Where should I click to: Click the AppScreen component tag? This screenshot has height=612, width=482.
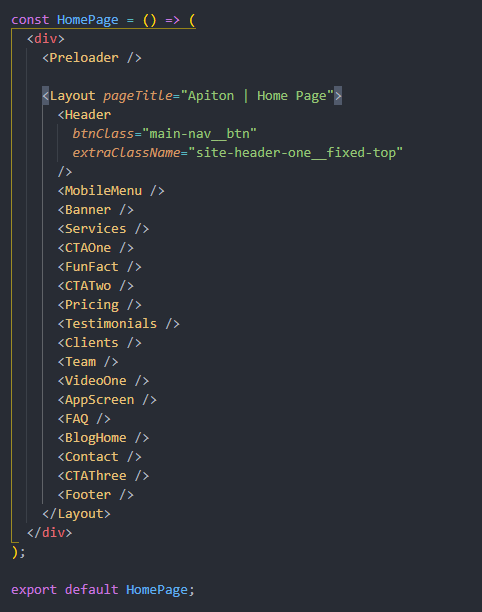107,400
